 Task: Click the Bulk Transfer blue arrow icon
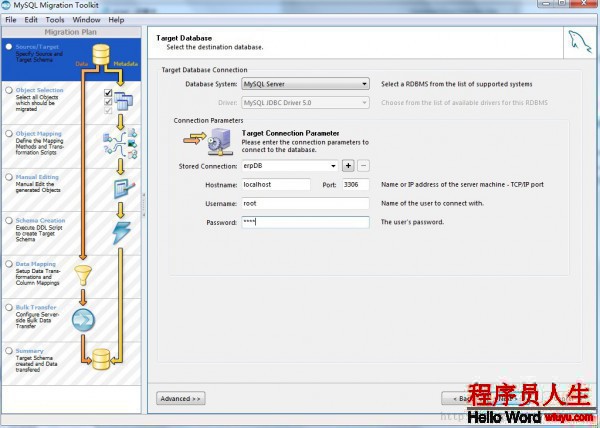83,320
